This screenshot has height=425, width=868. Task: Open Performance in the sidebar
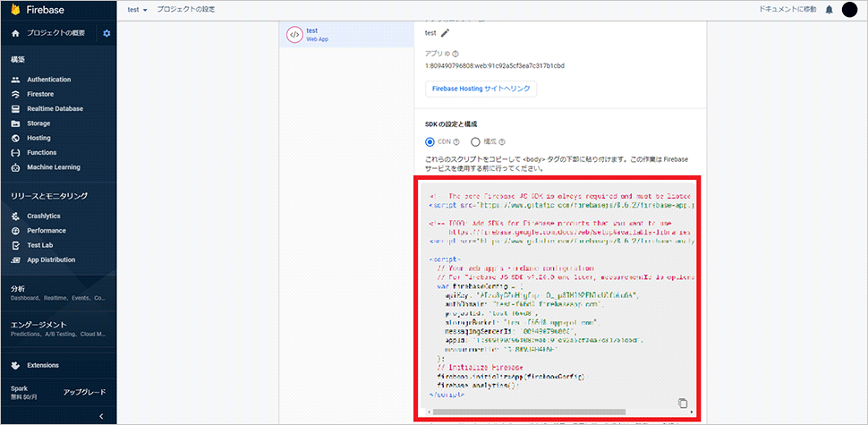(47, 231)
